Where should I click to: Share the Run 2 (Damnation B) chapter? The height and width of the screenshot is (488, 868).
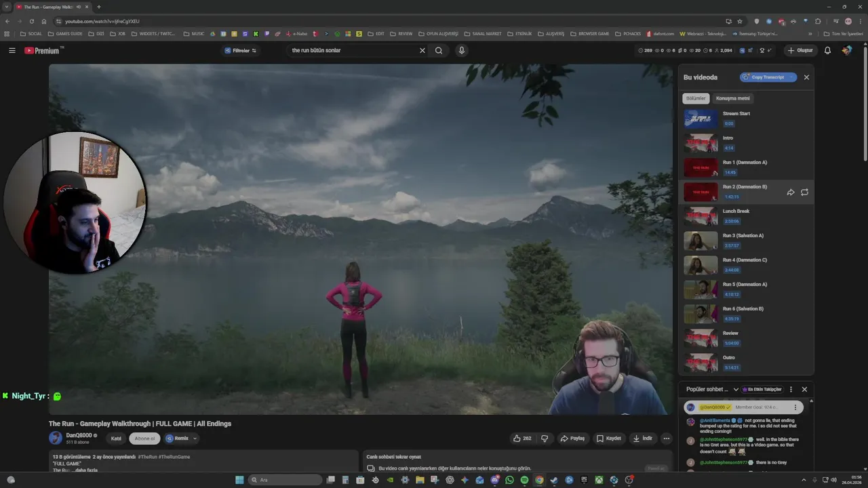pos(791,192)
